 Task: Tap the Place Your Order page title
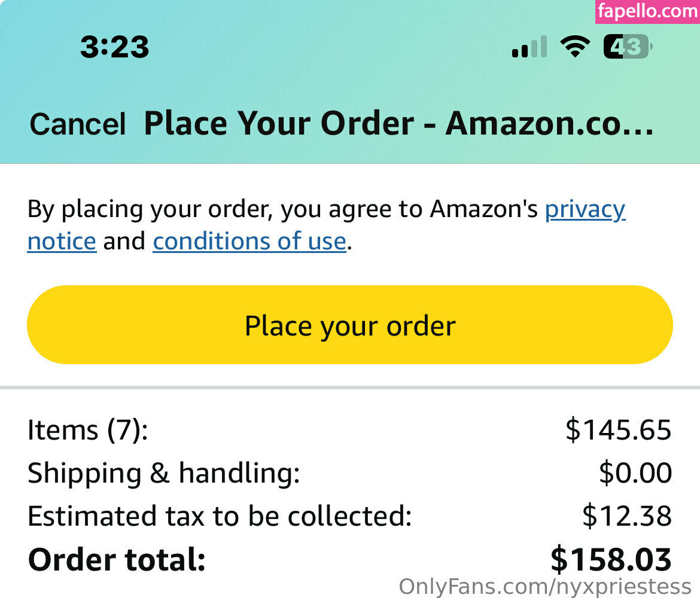coord(398,124)
